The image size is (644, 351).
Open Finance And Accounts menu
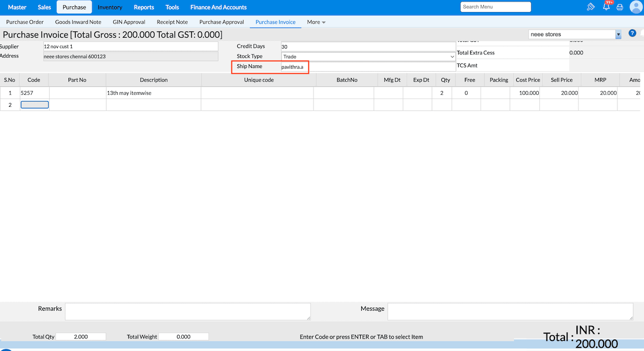218,7
